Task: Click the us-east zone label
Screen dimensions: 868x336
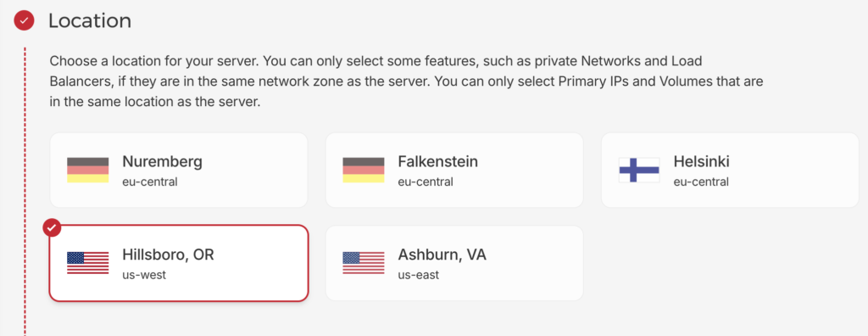Action: (x=419, y=275)
